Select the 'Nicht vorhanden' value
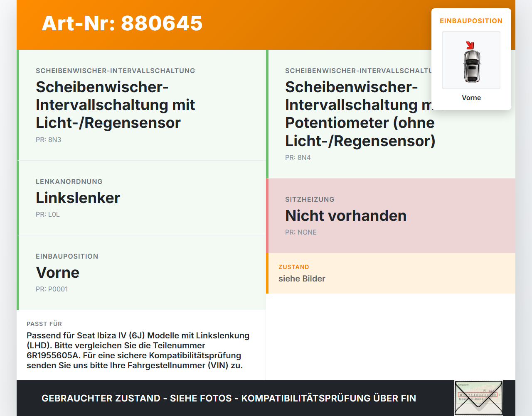532x416 pixels. point(346,216)
